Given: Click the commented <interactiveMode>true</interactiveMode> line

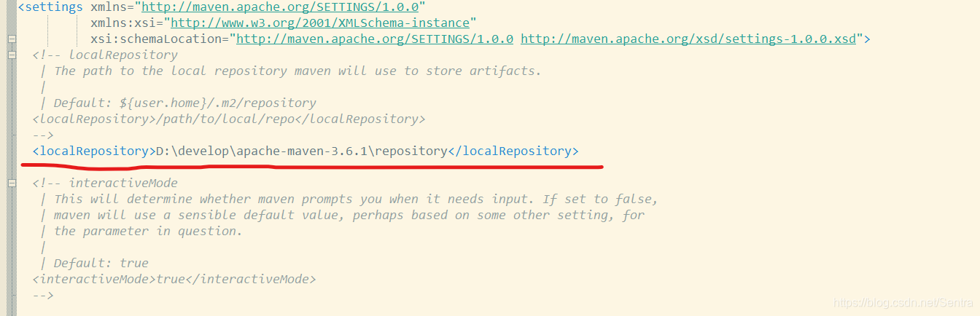Looking at the screenshot, I should pyautogui.click(x=174, y=279).
